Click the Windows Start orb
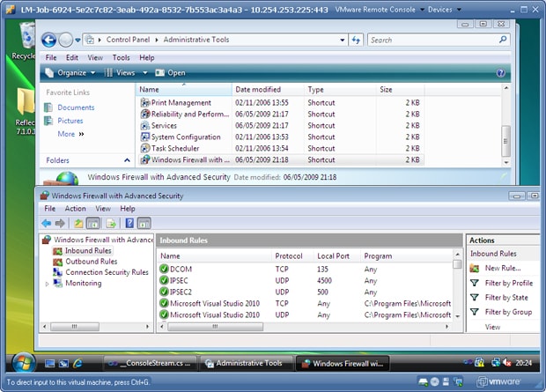The image size is (546, 392). point(23,363)
